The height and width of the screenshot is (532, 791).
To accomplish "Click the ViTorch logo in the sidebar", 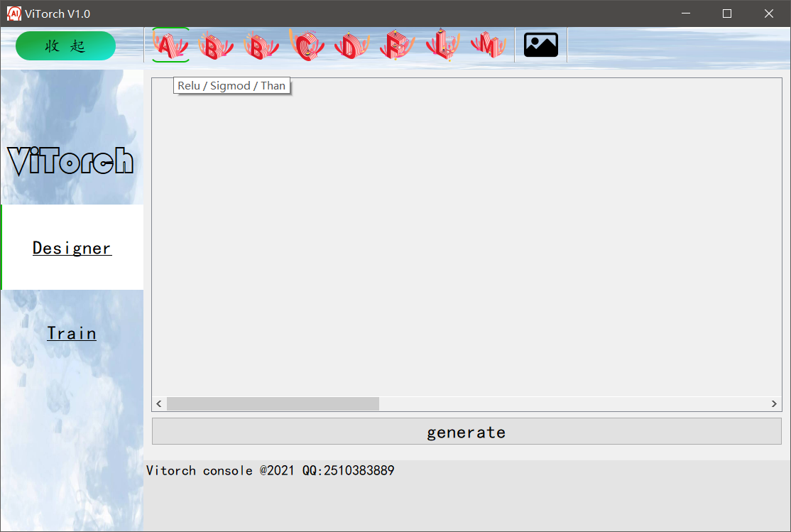I will pos(70,161).
